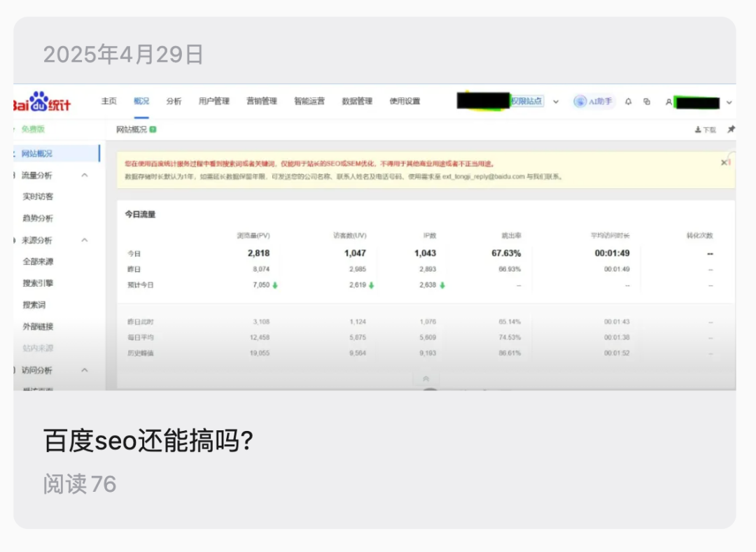Open 使用设置 in the top navigation
756x552 pixels.
pyautogui.click(x=405, y=101)
